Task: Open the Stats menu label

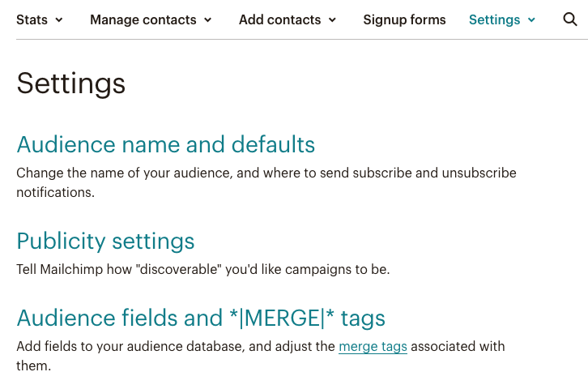Action: (32, 19)
